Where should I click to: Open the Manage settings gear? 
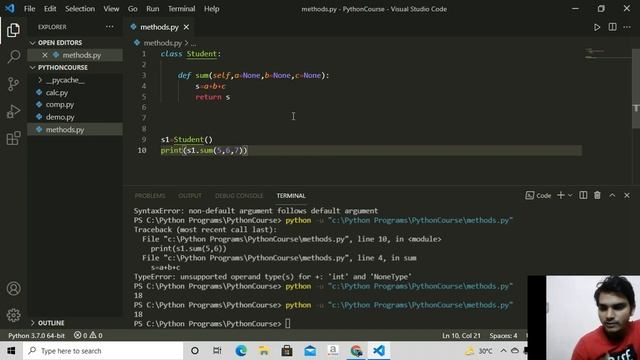(13, 315)
